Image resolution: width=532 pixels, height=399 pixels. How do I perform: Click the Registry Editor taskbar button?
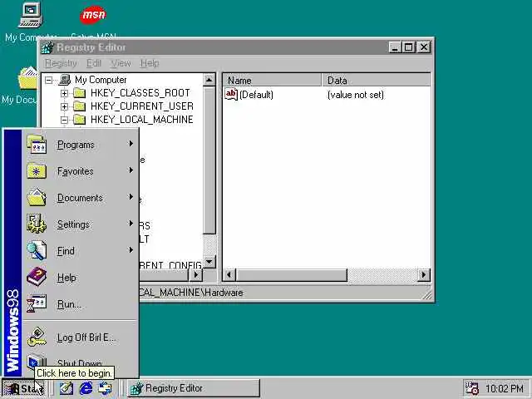pyautogui.click(x=194, y=388)
